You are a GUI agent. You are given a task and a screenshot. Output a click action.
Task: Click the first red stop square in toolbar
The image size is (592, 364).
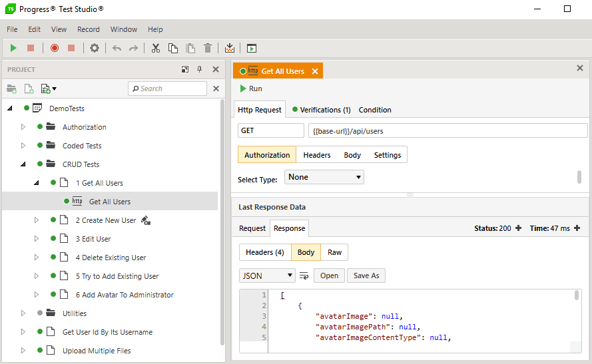[31, 48]
